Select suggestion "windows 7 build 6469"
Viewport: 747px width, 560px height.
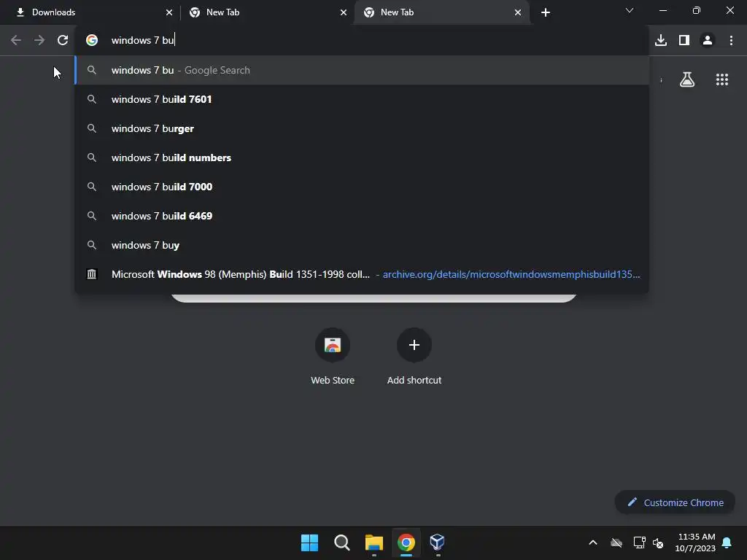[362, 216]
